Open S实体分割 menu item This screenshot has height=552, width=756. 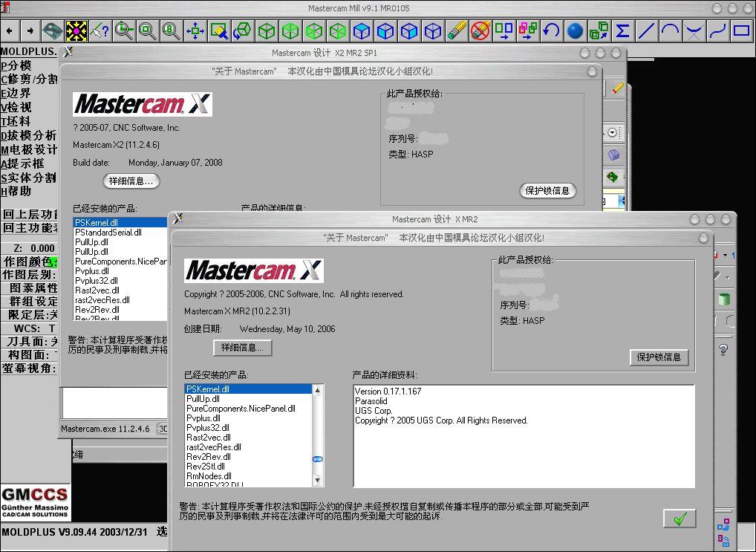28,178
